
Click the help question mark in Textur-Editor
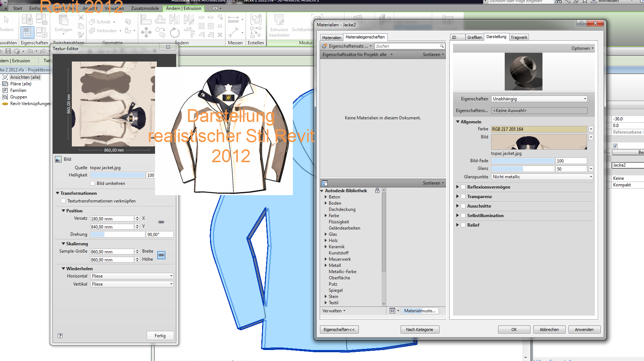[60, 336]
